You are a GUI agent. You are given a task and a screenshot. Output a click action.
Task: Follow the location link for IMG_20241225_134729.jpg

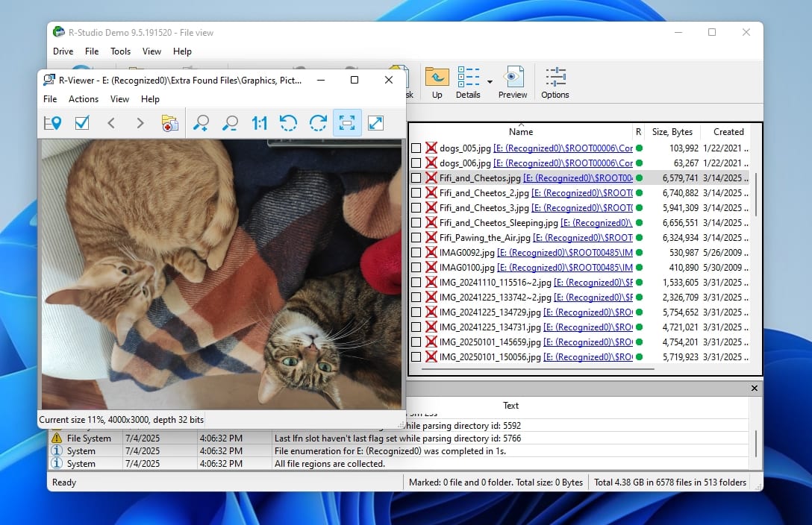click(x=588, y=312)
